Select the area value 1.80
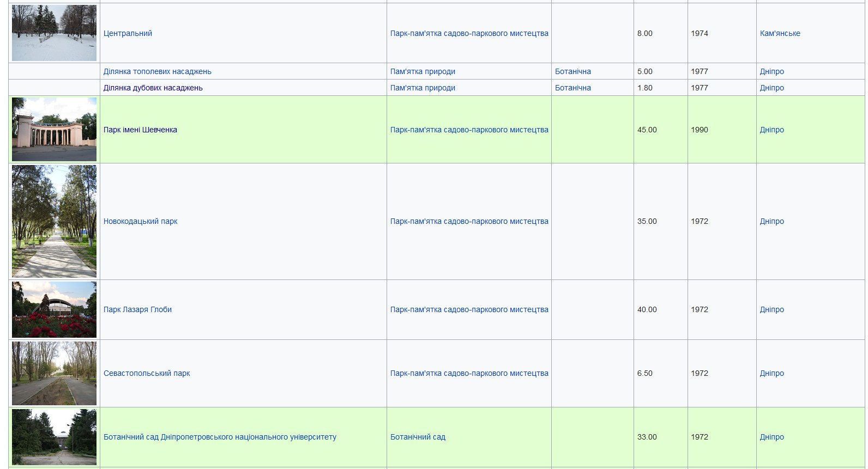 coord(645,88)
